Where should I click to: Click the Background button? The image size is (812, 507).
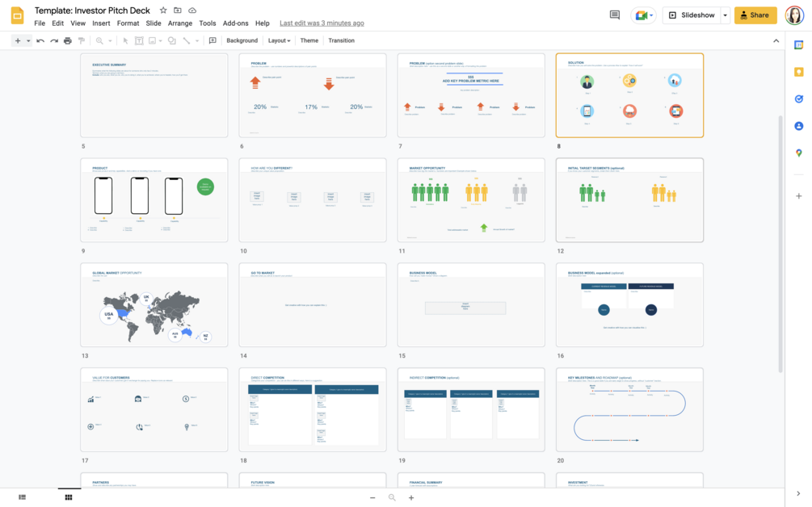click(x=242, y=40)
